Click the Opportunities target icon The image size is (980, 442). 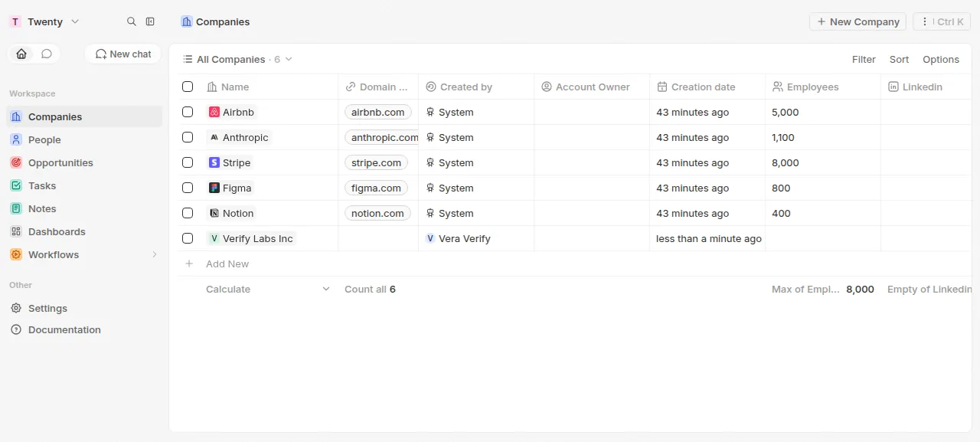tap(16, 162)
